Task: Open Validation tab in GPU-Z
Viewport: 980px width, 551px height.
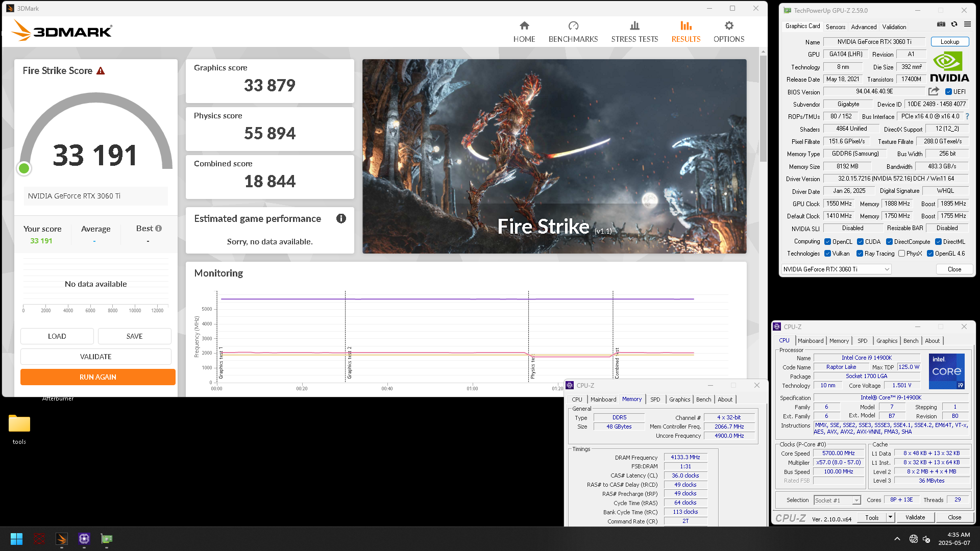Action: click(894, 27)
